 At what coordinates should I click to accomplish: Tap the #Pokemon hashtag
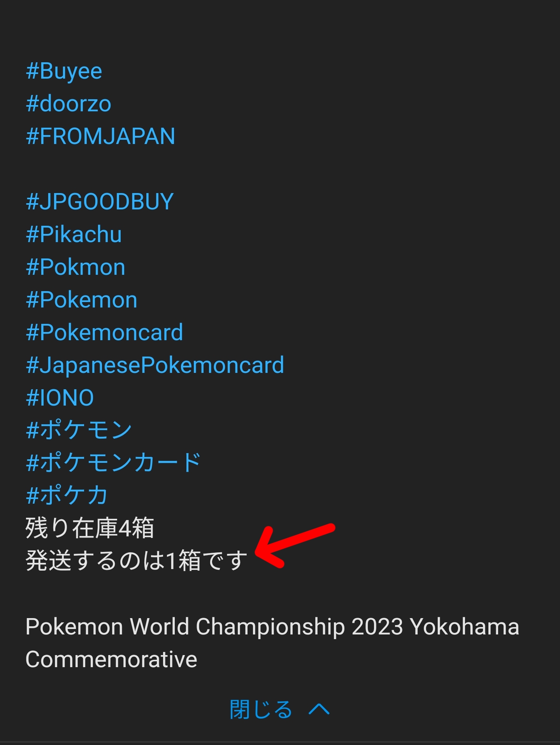82,300
